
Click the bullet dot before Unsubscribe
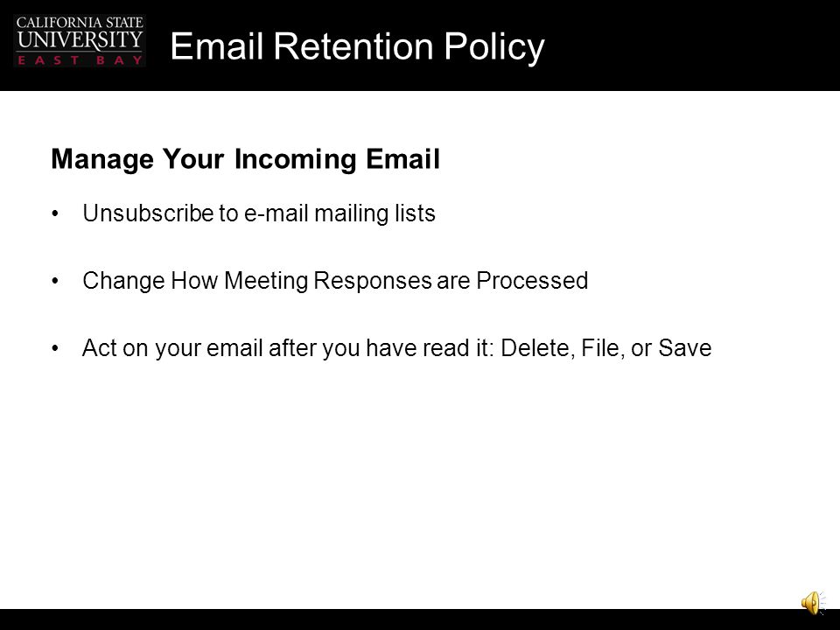pyautogui.click(x=55, y=213)
